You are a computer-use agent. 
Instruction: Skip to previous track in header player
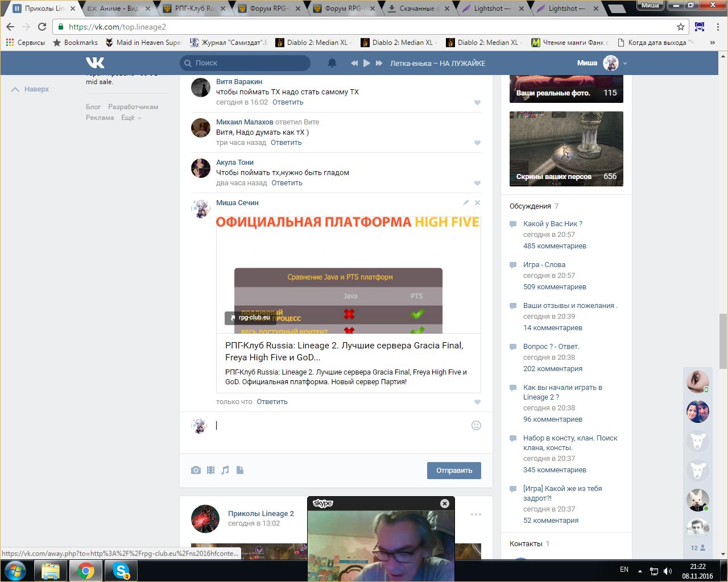point(354,63)
